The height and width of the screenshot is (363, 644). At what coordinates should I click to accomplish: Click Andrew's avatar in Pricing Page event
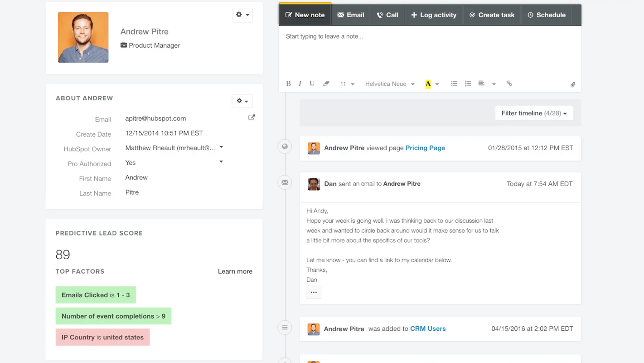tap(314, 148)
